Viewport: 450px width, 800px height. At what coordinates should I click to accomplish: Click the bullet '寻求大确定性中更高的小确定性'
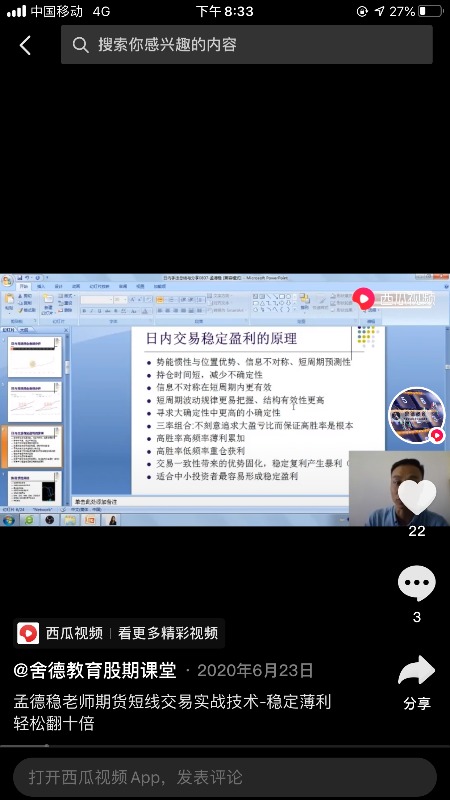point(218,413)
